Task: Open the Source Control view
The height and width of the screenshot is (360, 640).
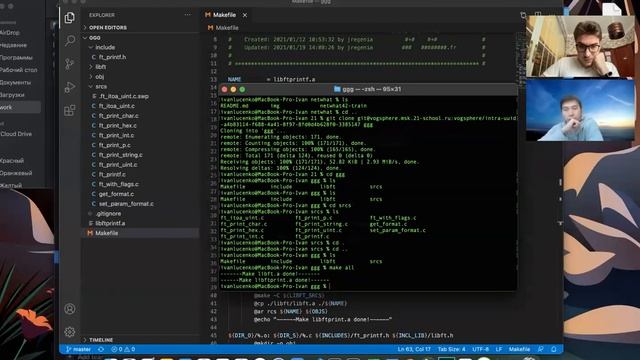Action: pyautogui.click(x=70, y=64)
